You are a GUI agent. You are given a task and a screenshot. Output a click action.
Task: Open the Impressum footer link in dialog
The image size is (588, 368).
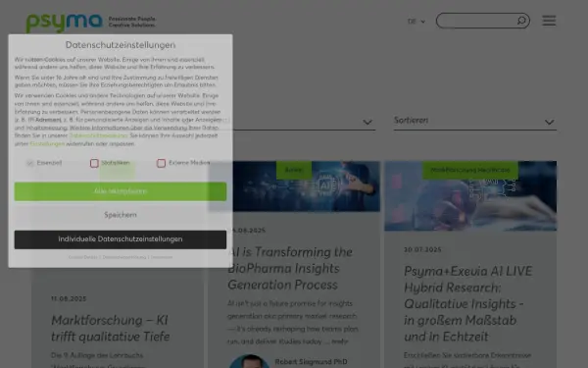point(162,257)
